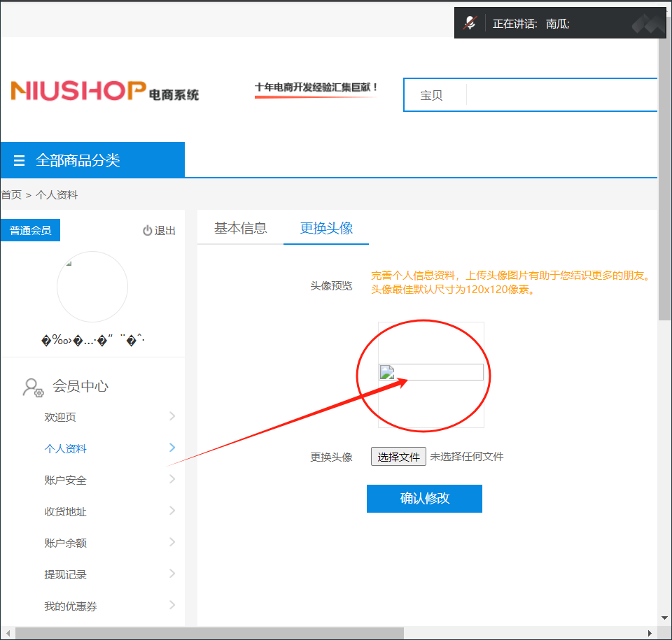Click the 普通会员 badge
Image resolution: width=672 pixels, height=640 pixels.
[x=30, y=230]
